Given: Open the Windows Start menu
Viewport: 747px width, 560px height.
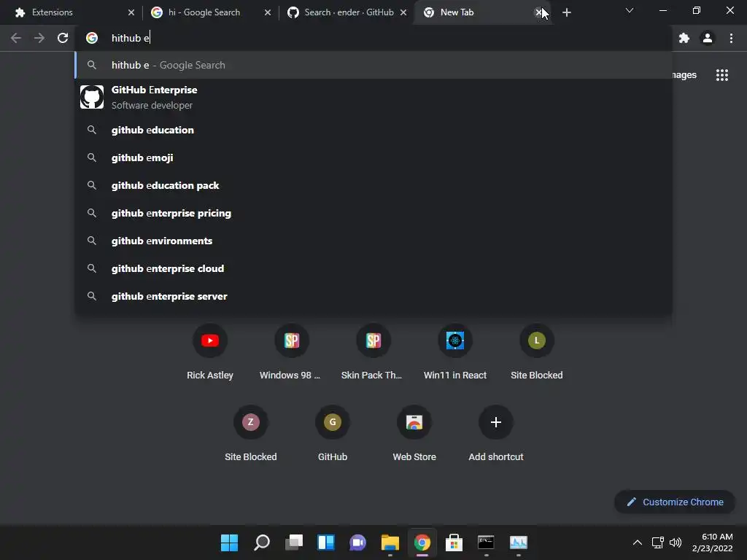Looking at the screenshot, I should 229,542.
